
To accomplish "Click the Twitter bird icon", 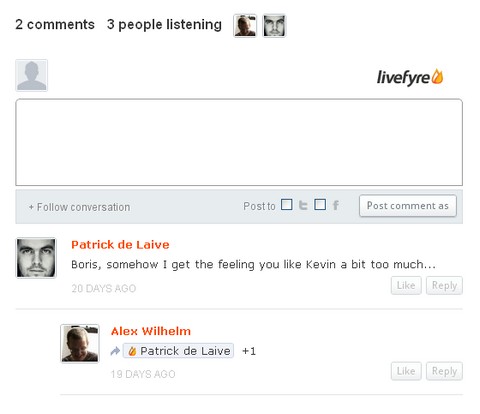I will 303,205.
